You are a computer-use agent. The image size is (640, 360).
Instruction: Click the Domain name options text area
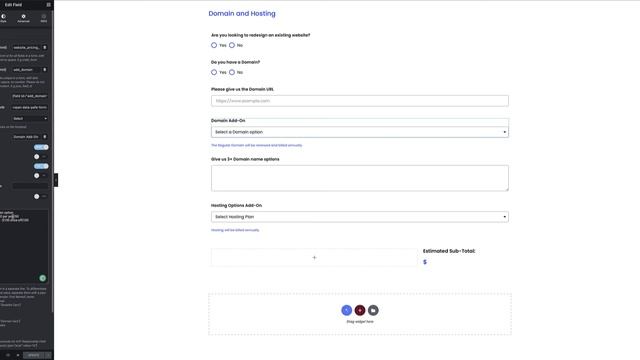coord(360,178)
